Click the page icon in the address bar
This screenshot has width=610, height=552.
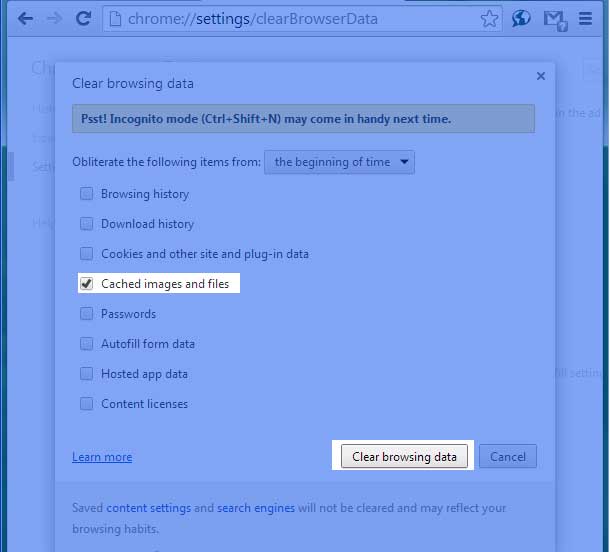point(115,19)
